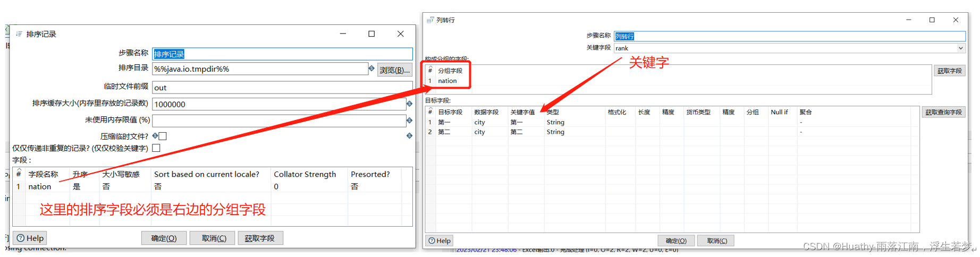Click the Collator Strength value 0

click(276, 186)
